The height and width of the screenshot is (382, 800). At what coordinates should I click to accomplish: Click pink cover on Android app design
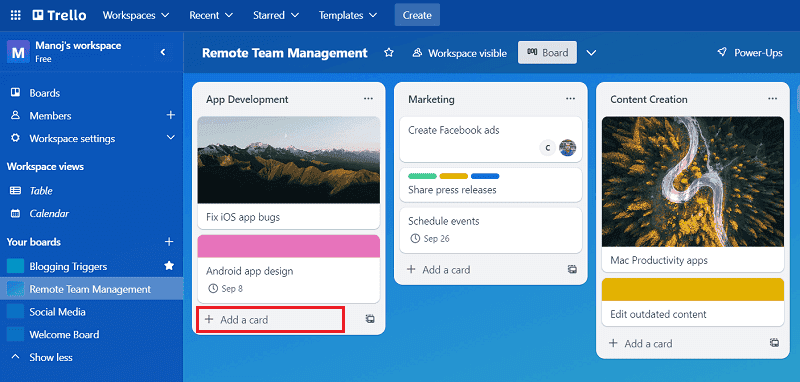click(x=289, y=246)
